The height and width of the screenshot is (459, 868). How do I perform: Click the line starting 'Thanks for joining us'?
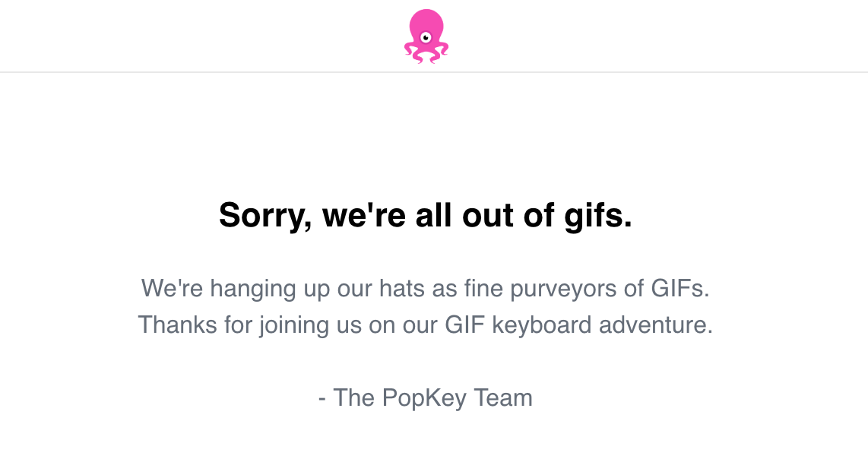pyautogui.click(x=425, y=324)
